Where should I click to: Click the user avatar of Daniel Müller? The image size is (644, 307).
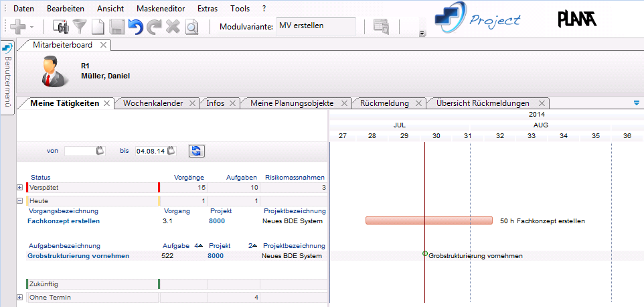[56, 71]
